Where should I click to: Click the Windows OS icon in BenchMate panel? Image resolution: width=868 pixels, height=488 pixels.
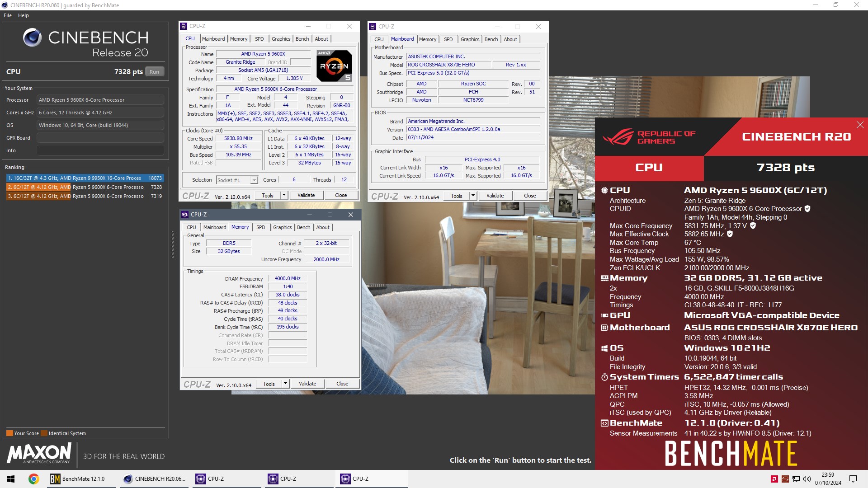604,348
